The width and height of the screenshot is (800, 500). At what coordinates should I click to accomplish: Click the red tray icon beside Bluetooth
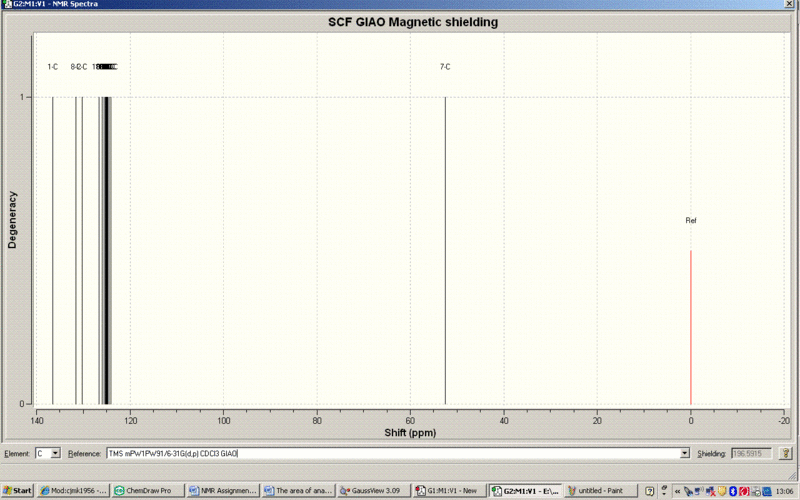(744, 491)
